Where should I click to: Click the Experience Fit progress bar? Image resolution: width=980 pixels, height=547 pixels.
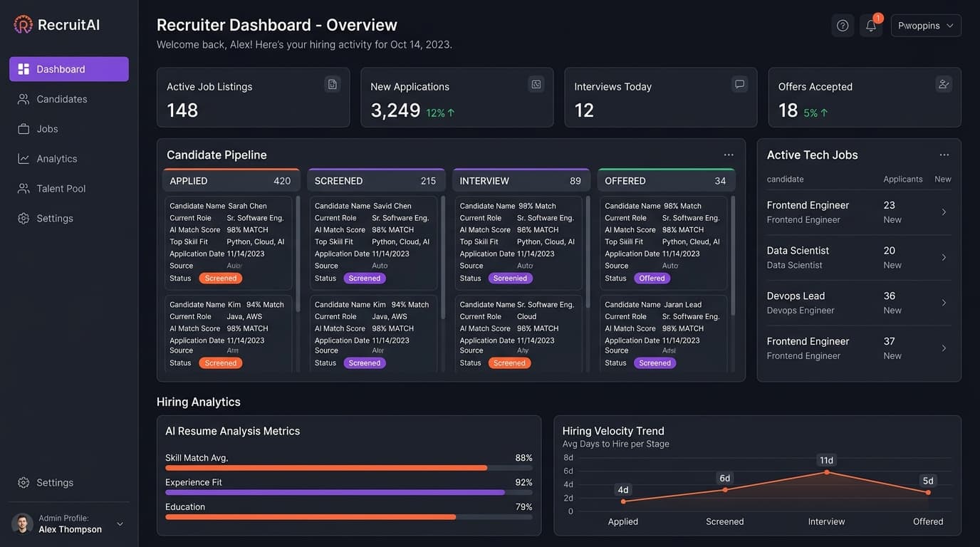[x=349, y=492]
